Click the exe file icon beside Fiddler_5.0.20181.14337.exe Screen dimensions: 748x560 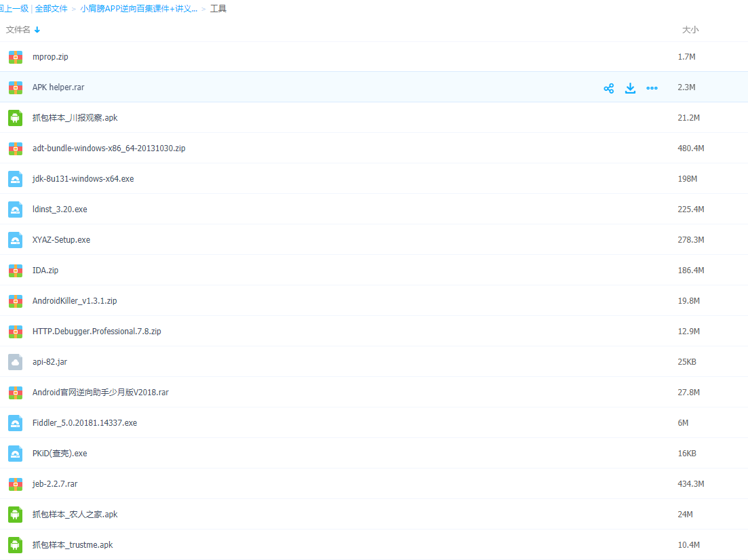point(16,423)
